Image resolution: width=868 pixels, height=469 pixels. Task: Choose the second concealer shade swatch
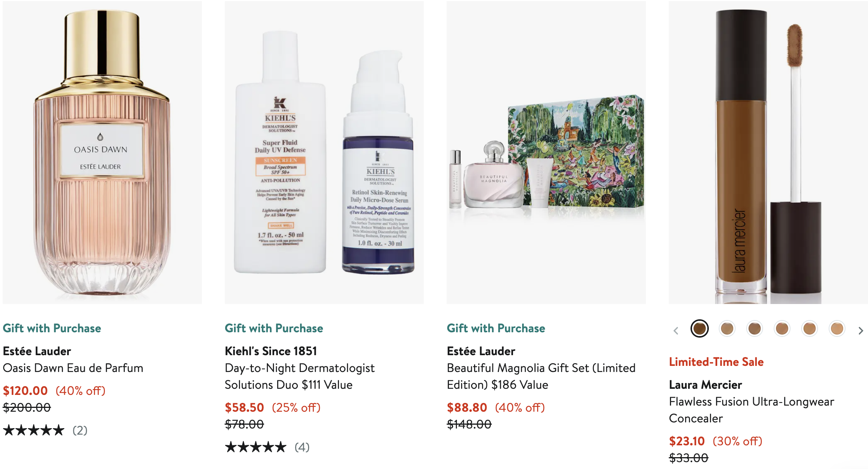(727, 328)
